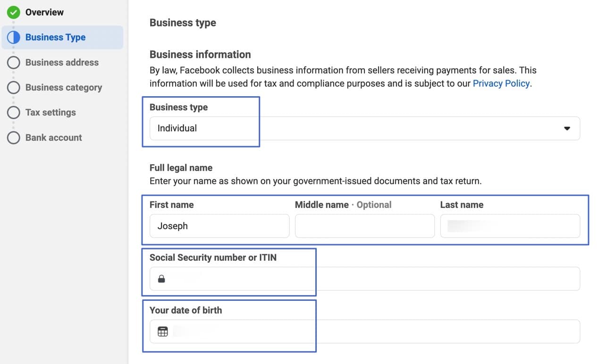Click the circle icon beside Tax settings
The height and width of the screenshot is (364, 599).
pos(14,112)
